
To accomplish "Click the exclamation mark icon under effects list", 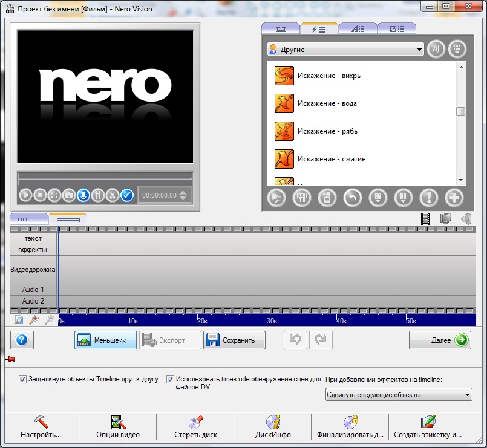I will coord(429,198).
